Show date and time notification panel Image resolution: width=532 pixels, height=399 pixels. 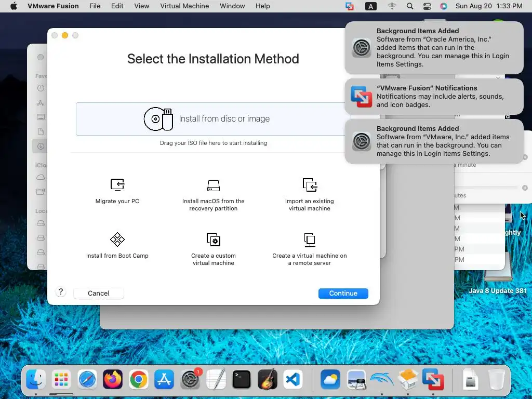tap(489, 6)
